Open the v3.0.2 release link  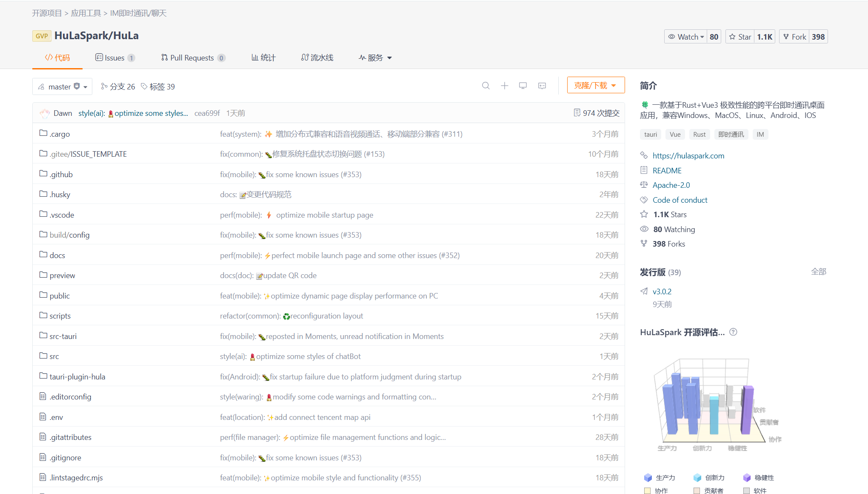coord(662,291)
